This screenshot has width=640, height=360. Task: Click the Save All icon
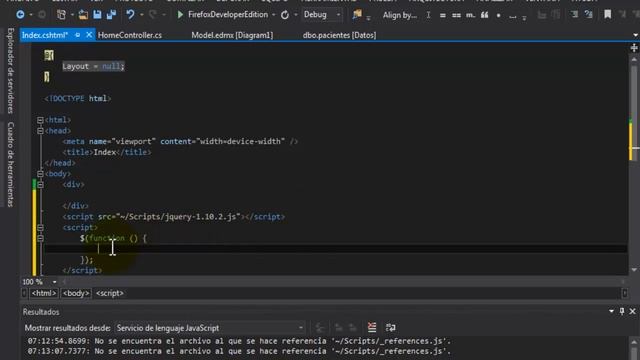tap(111, 15)
